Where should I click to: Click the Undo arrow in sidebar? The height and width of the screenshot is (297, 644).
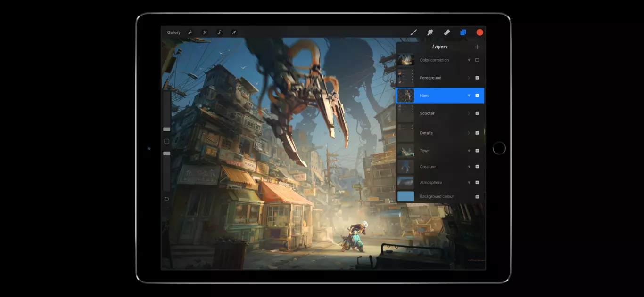coord(166,199)
